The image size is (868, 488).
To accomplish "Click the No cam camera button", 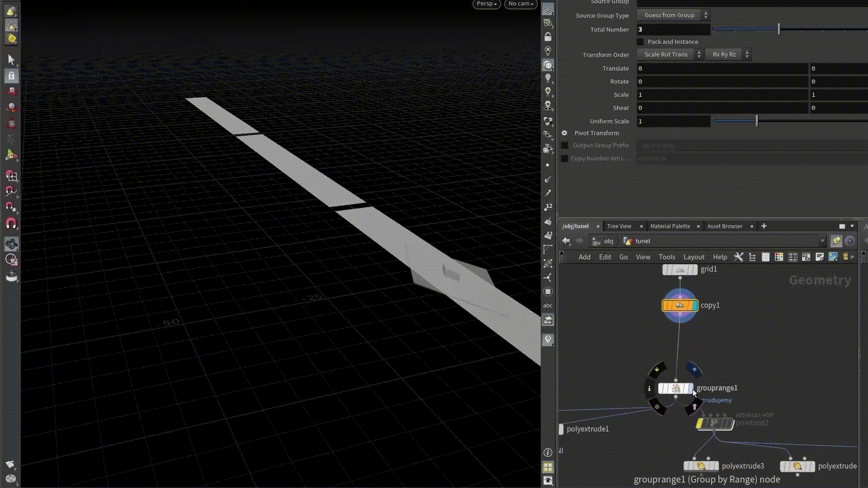I will click(520, 4).
